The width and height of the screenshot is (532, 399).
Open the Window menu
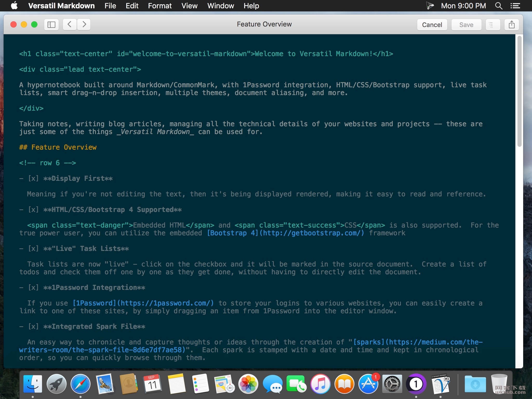[x=221, y=6]
